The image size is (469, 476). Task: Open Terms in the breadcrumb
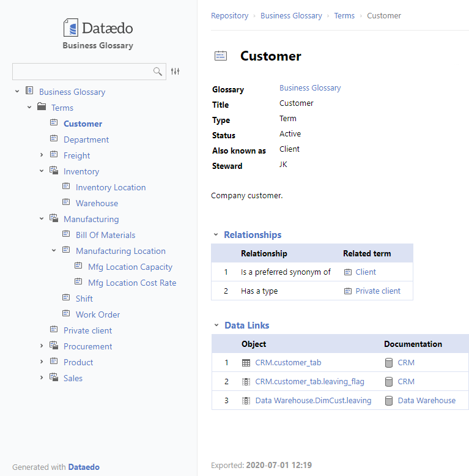344,16
